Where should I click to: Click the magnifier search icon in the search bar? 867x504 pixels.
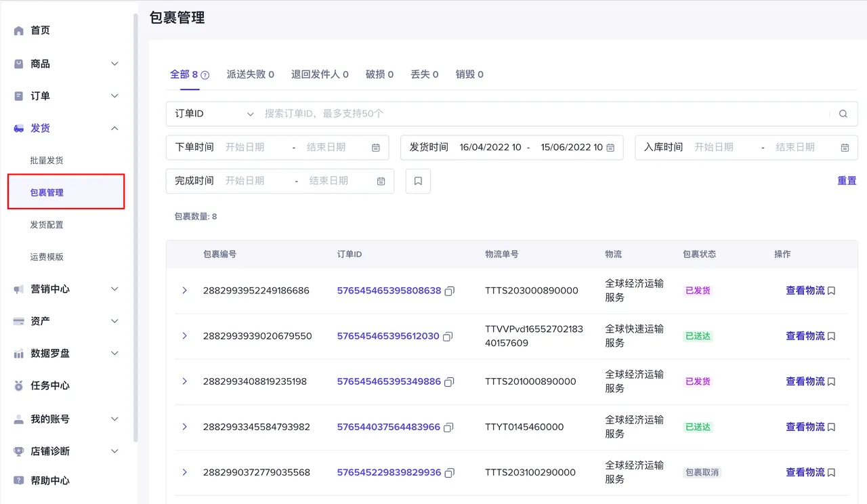coord(843,113)
